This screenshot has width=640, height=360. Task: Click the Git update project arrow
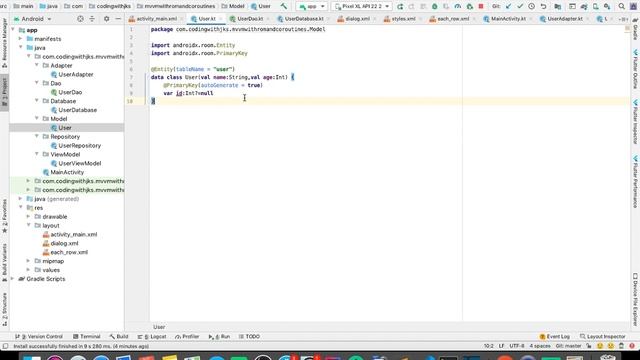click(x=509, y=7)
